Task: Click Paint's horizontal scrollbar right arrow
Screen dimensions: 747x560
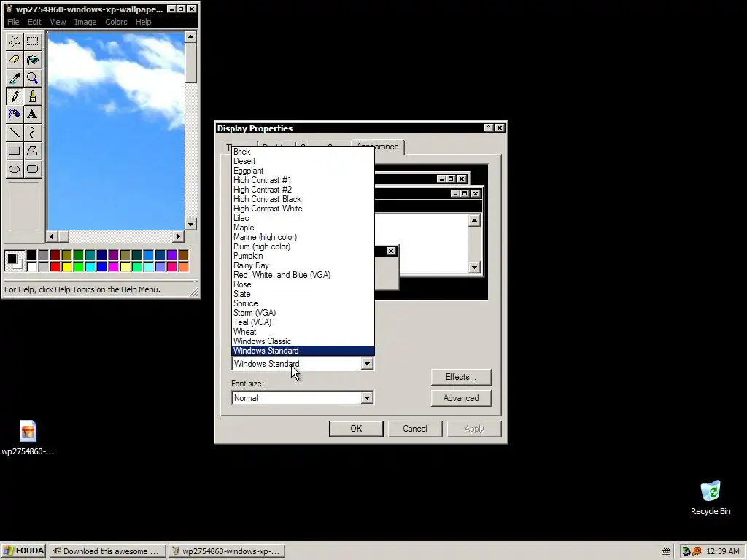Action: click(x=178, y=236)
